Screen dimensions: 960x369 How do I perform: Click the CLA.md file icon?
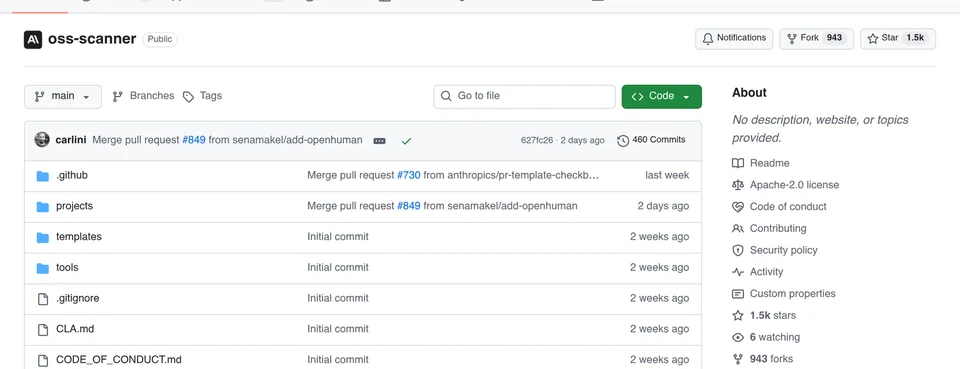(43, 329)
